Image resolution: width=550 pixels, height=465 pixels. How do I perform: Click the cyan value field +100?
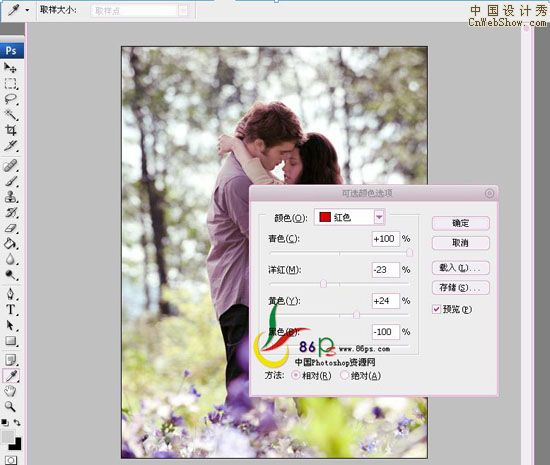coord(385,239)
